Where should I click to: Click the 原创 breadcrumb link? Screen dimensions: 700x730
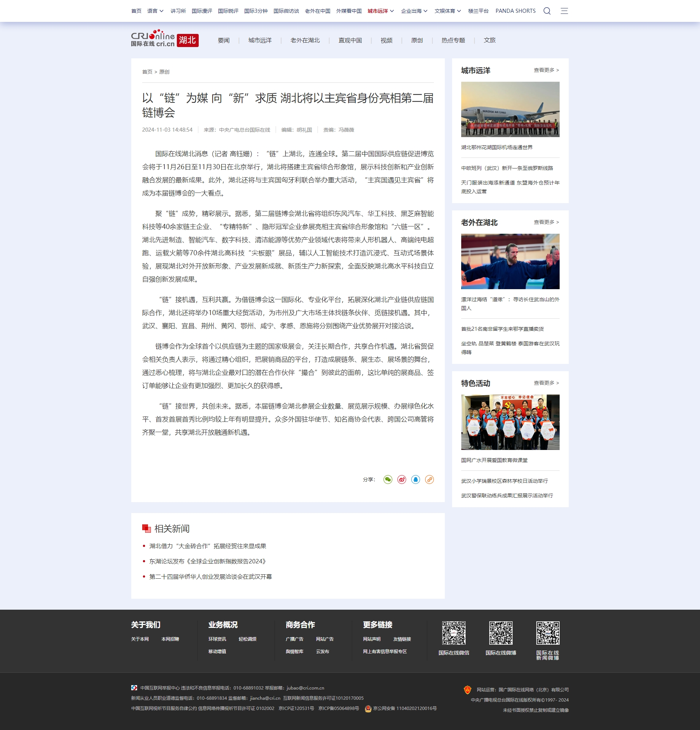point(164,72)
